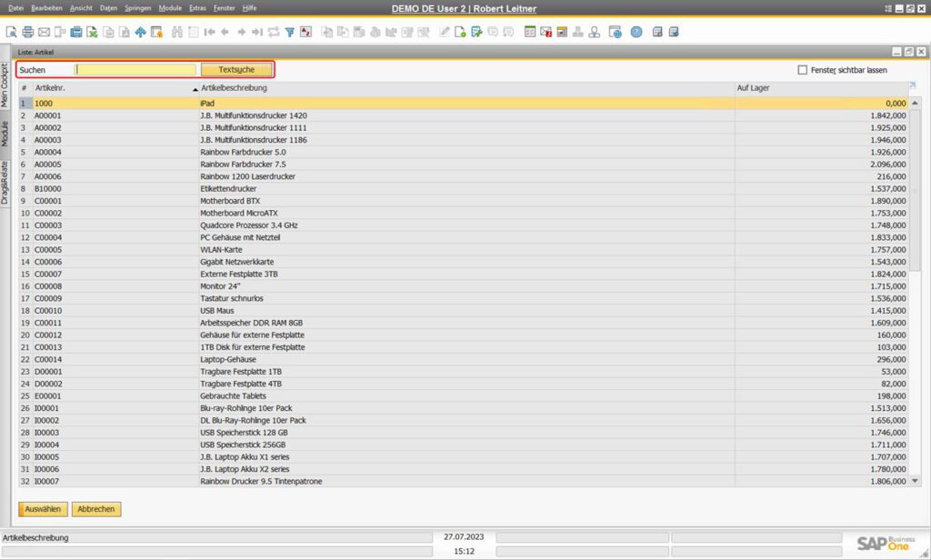Click the blue fax toolbar icon

(76, 32)
